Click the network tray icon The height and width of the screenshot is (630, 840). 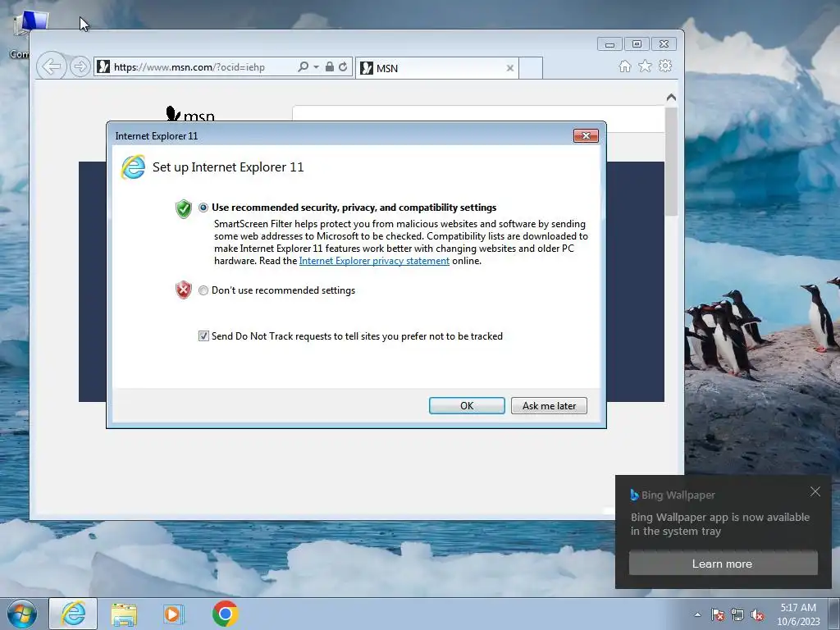tap(737, 614)
